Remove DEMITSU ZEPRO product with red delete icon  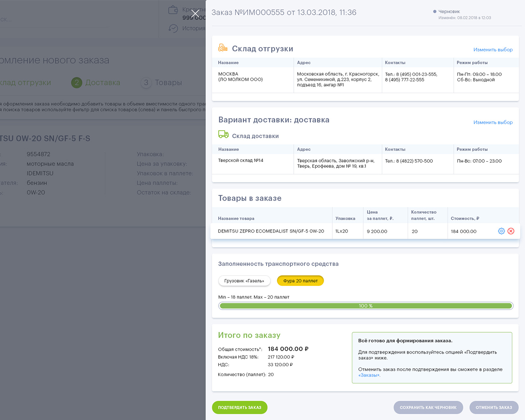click(511, 231)
